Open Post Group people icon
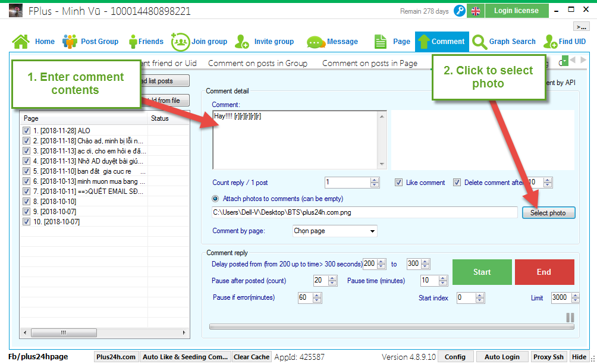597x364 pixels. (x=70, y=42)
